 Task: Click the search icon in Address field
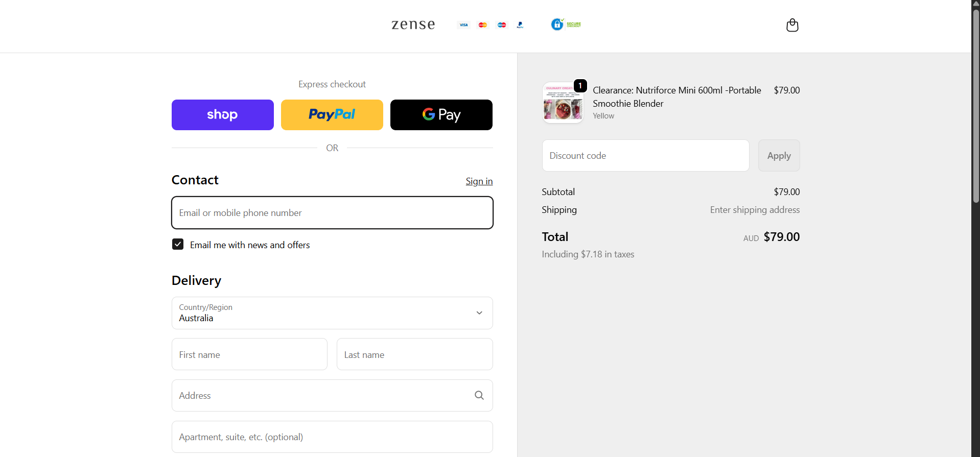pyautogui.click(x=479, y=395)
